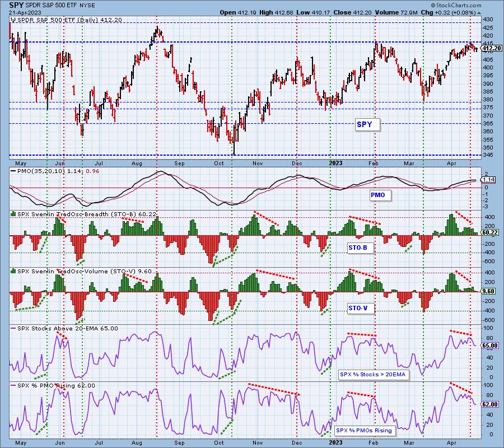This screenshot has height=448, width=504.
Task: Click the green up-arrow next to Chg
Action: pyautogui.click(x=479, y=13)
